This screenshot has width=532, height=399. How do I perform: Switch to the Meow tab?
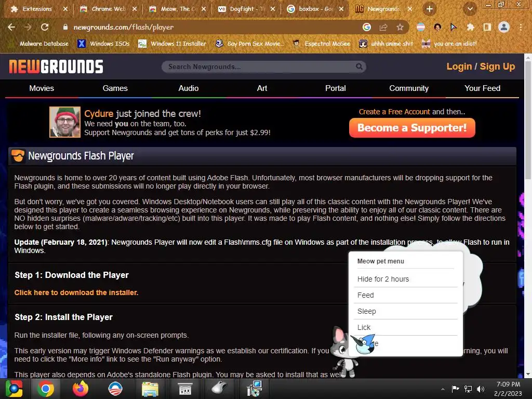tap(178, 9)
